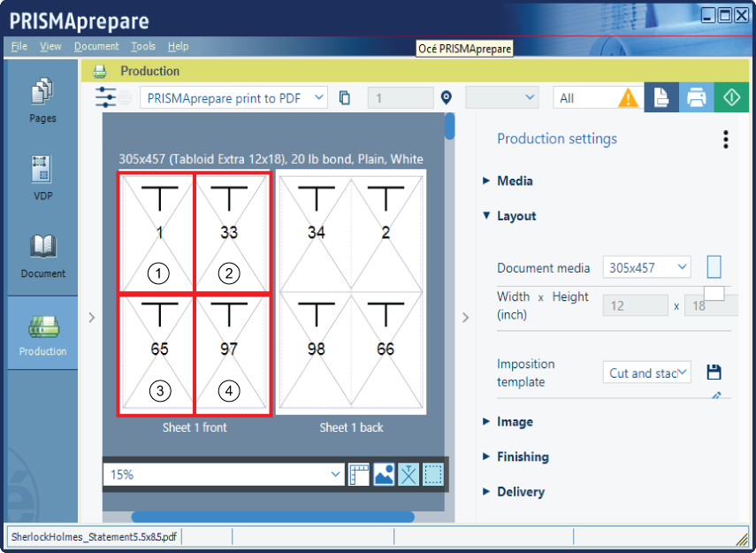Viewport: 756px width, 553px height.
Task: Expand the Media section
Action: pos(508,181)
